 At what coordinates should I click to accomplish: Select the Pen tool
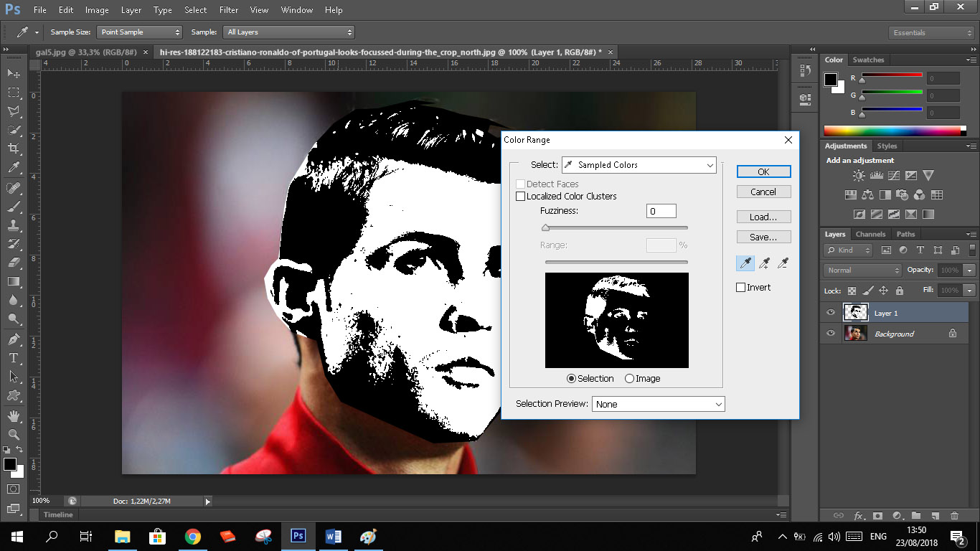click(14, 339)
